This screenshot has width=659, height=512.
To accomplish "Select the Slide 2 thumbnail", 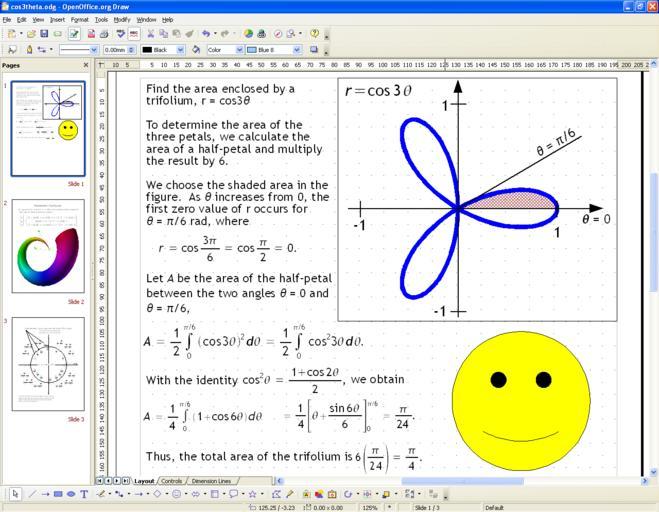I will 48,247.
